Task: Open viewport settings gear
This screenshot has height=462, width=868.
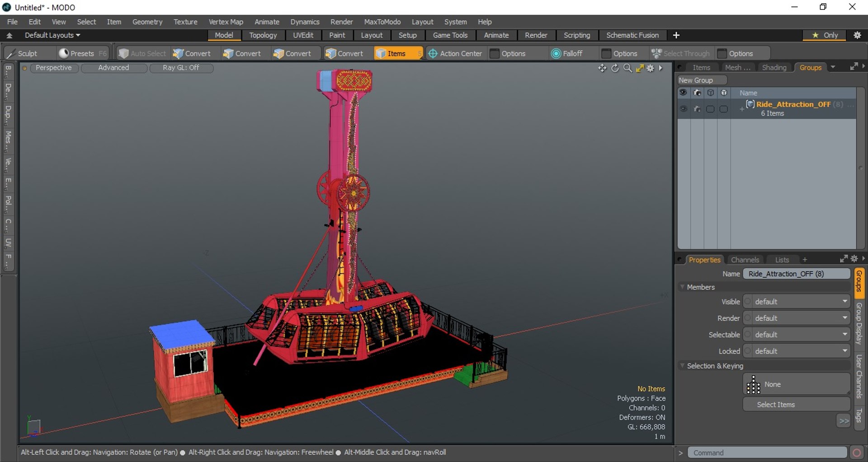Action: [x=651, y=68]
